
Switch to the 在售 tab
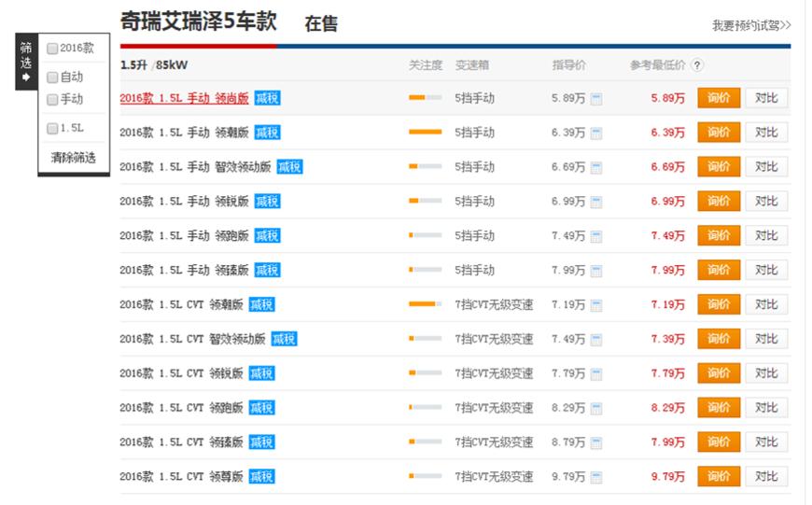[321, 24]
